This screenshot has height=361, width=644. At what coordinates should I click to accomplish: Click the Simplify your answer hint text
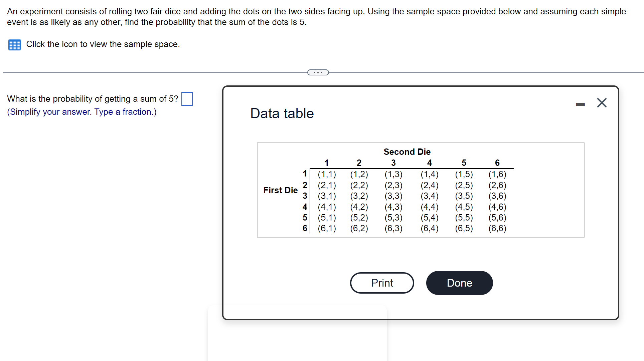tap(82, 112)
